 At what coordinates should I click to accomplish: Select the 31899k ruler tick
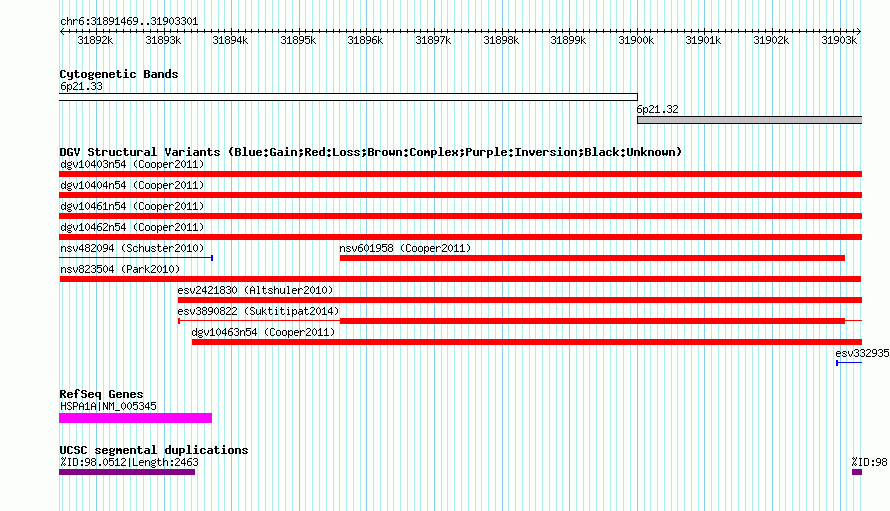coord(568,40)
